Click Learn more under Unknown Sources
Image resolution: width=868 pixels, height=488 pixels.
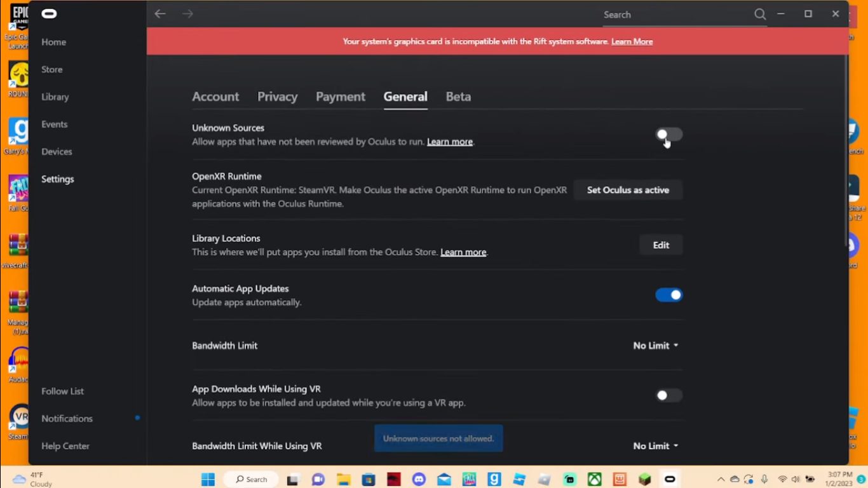(x=450, y=142)
